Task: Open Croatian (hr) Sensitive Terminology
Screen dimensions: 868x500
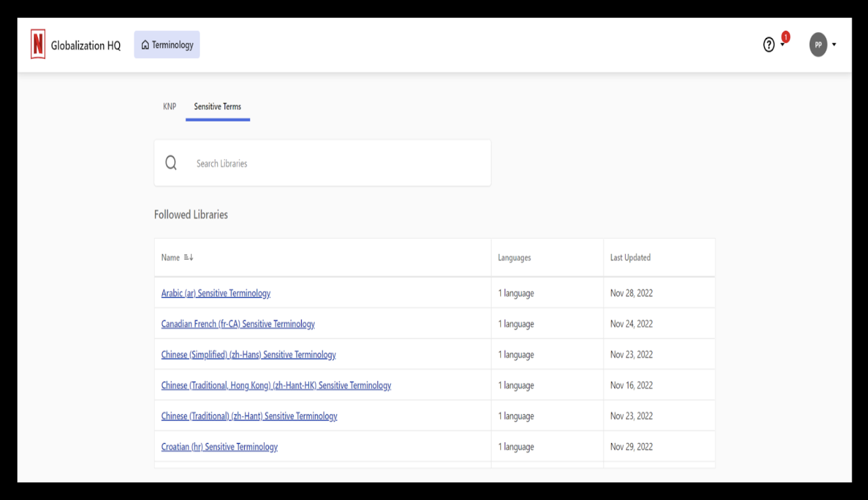Action: point(219,447)
